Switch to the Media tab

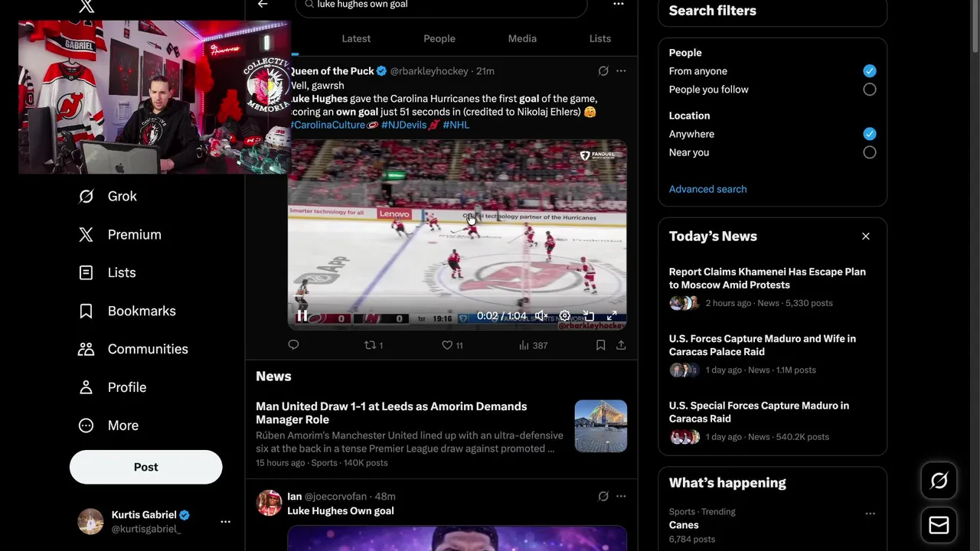coord(522,38)
